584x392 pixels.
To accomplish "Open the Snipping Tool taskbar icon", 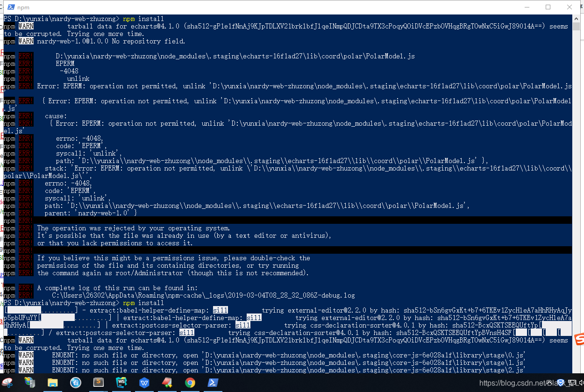I will 7,383.
